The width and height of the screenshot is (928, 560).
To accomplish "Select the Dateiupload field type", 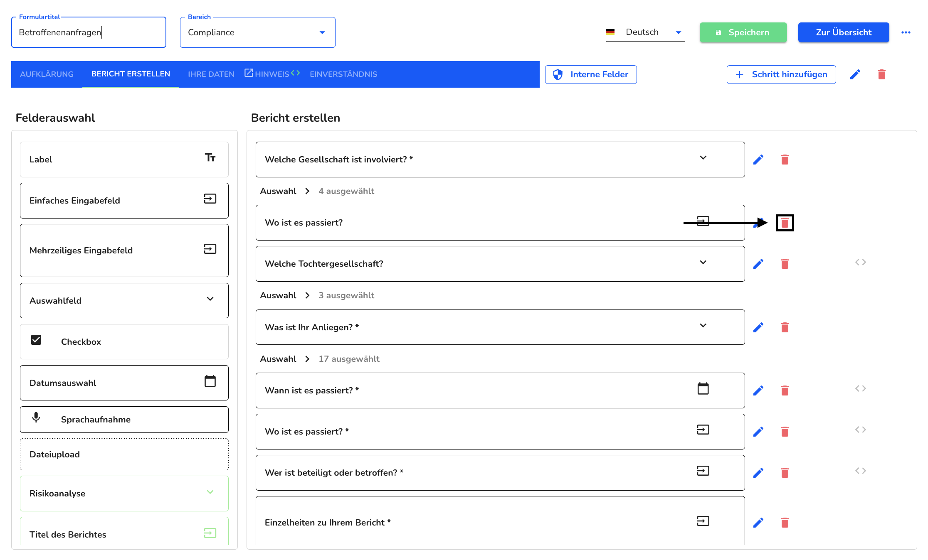I will 124,454.
